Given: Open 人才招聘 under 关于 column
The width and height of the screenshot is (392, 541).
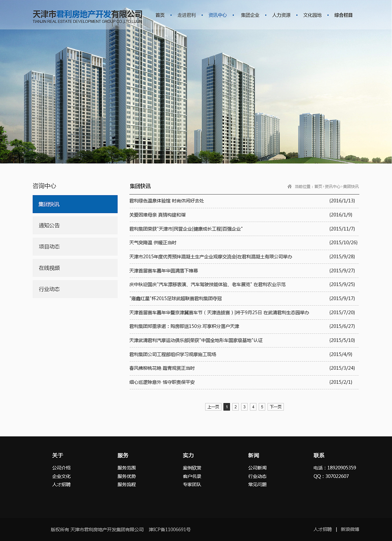Looking at the screenshot, I should click(x=61, y=484).
